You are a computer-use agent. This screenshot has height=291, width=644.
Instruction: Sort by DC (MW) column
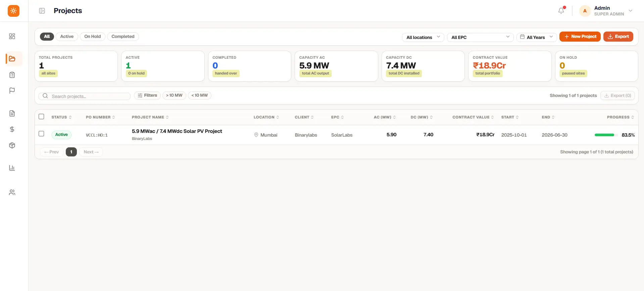[x=422, y=117]
